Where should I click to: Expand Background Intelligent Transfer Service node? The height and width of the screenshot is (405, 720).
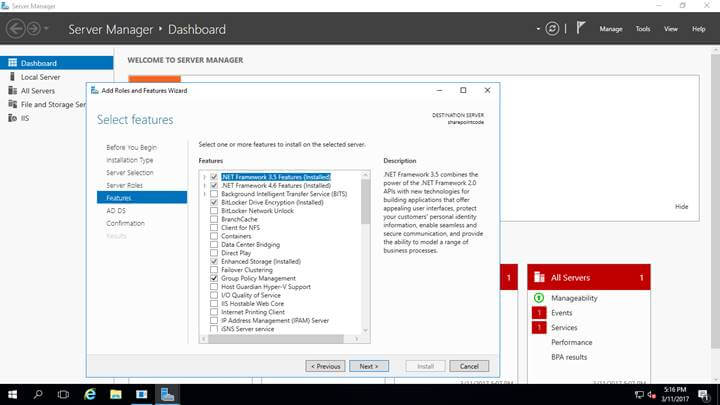point(204,194)
